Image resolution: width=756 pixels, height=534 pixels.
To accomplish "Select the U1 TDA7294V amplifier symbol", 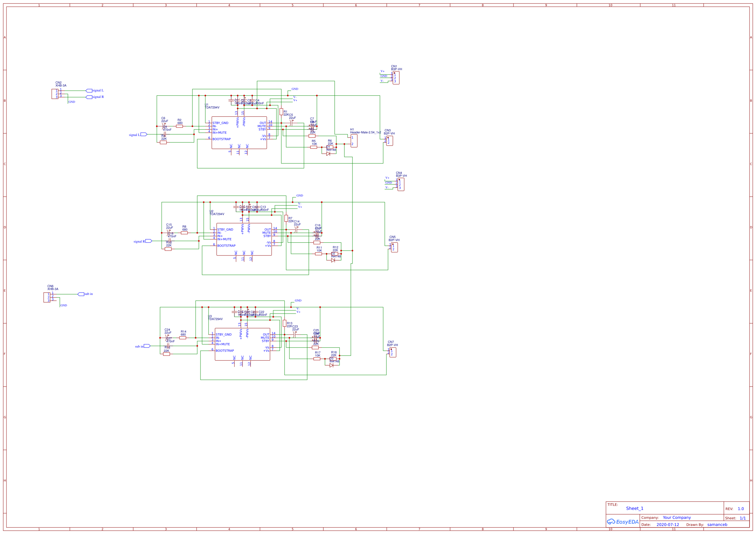I will tap(239, 131).
